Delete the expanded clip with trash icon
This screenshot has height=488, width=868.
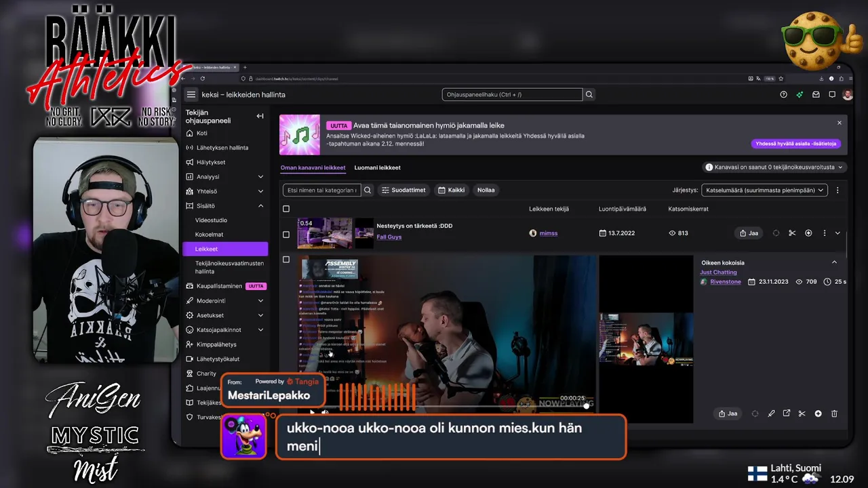tap(834, 413)
